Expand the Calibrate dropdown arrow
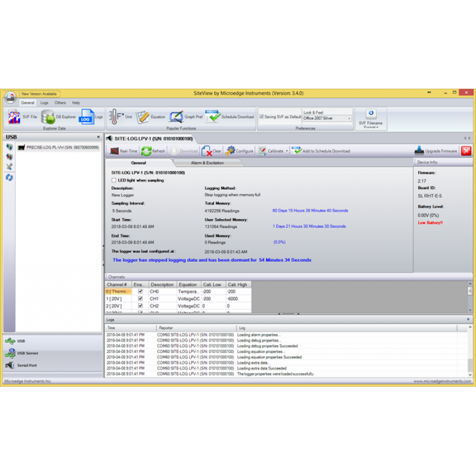The width and height of the screenshot is (476, 476). click(x=287, y=151)
